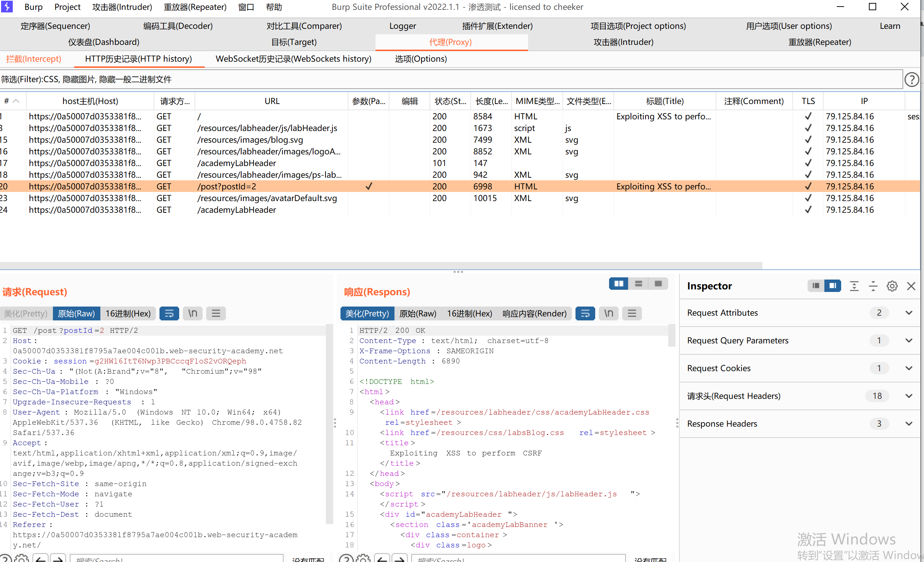Open request panel hamburger menu icon

coord(216,313)
